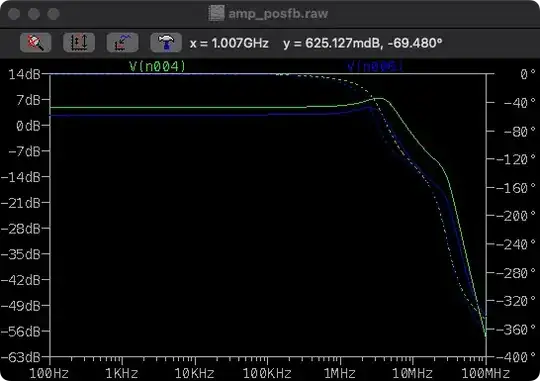Click the 100MHz frequency axis end label

[x=486, y=373]
